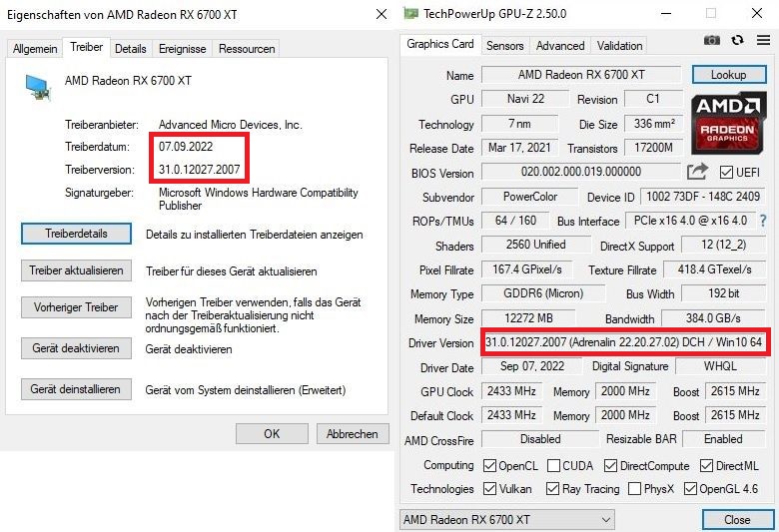Viewport: 779px width, 532px height.
Task: Click the Treiberversion value 31.0.12027.2007
Action: pos(199,170)
